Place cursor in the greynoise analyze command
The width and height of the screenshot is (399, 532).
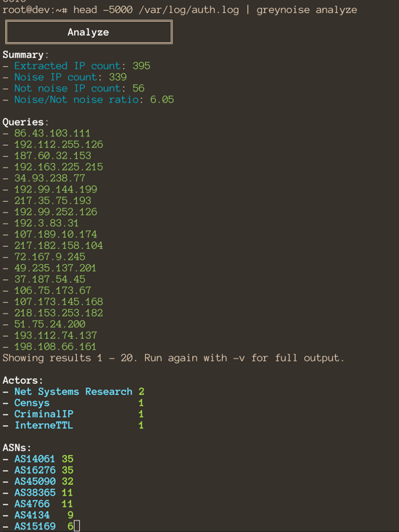(x=306, y=10)
